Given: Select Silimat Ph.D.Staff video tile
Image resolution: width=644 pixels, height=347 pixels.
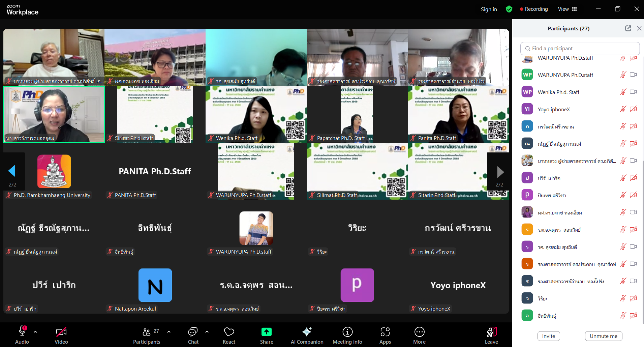Looking at the screenshot, I should (x=357, y=171).
